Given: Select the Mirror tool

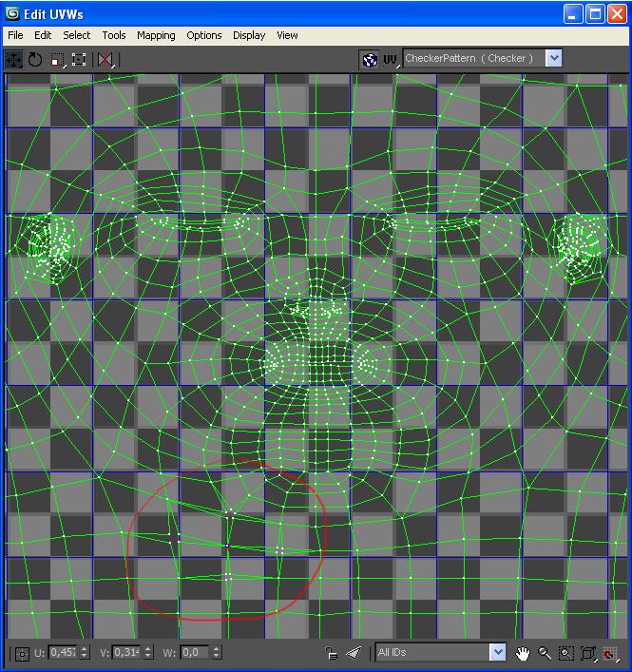Looking at the screenshot, I should [105, 60].
